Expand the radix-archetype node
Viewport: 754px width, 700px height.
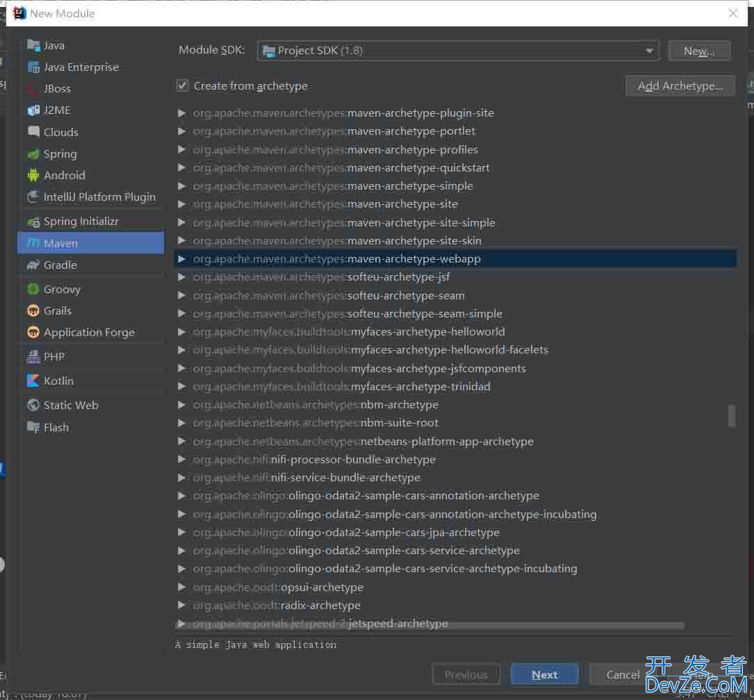[182, 606]
